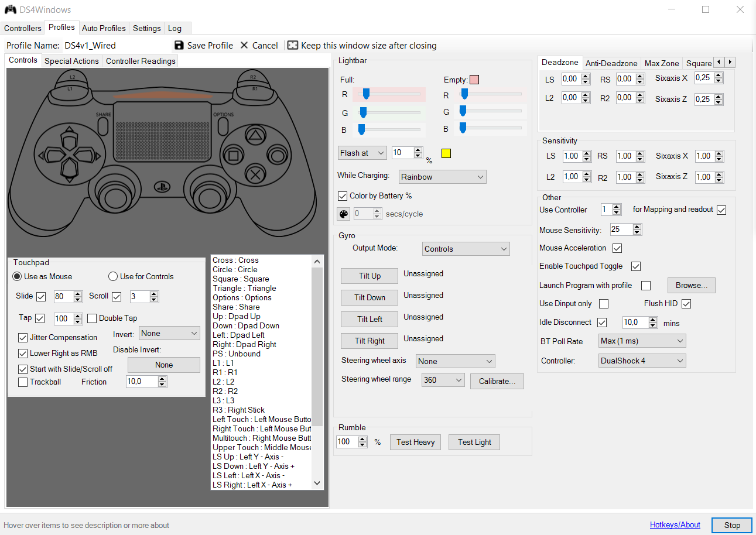Viewport: 756px width, 535px height.
Task: Open the Steering wheel range dropdown
Action: click(x=443, y=380)
